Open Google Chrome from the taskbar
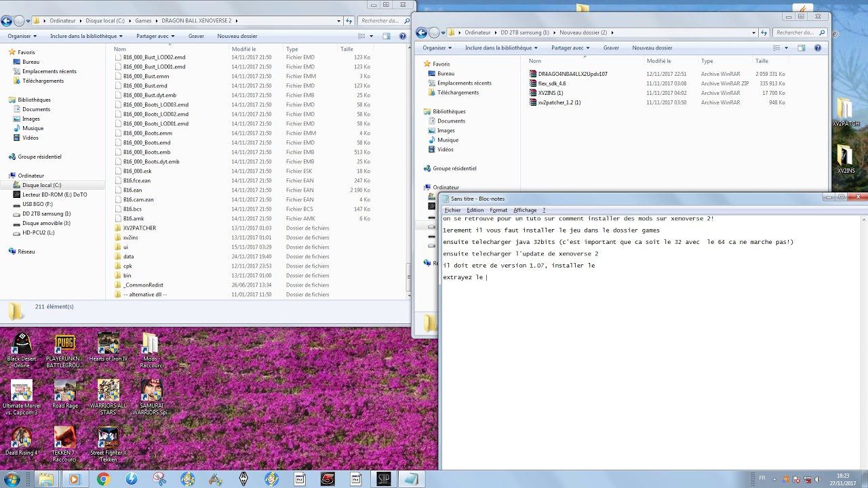Image resolution: width=868 pixels, height=488 pixels. (x=103, y=479)
